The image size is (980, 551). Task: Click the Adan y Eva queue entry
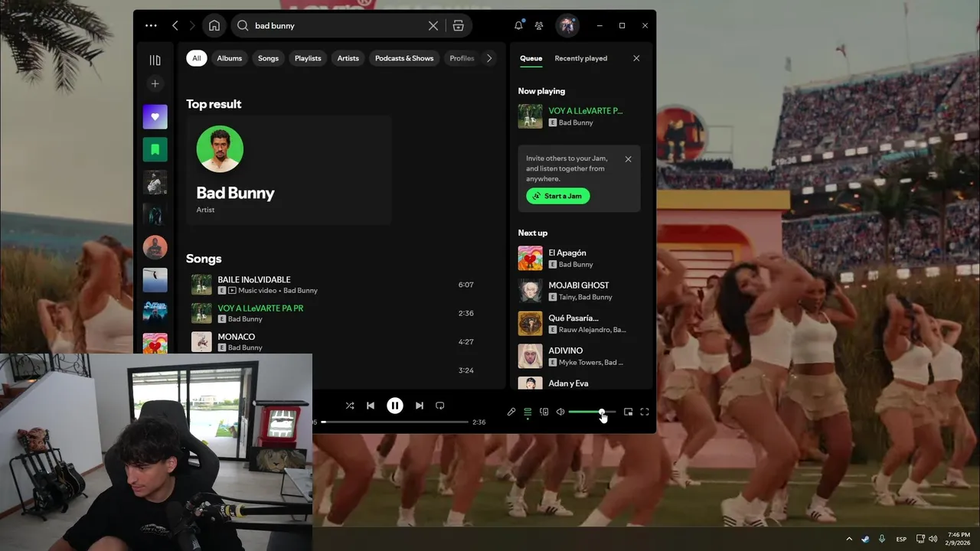pyautogui.click(x=580, y=382)
